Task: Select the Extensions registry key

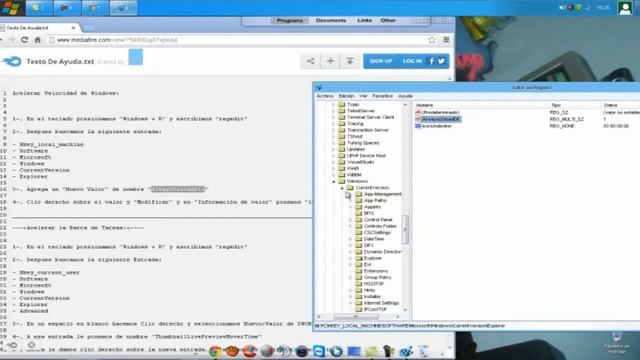Action: 376,271
